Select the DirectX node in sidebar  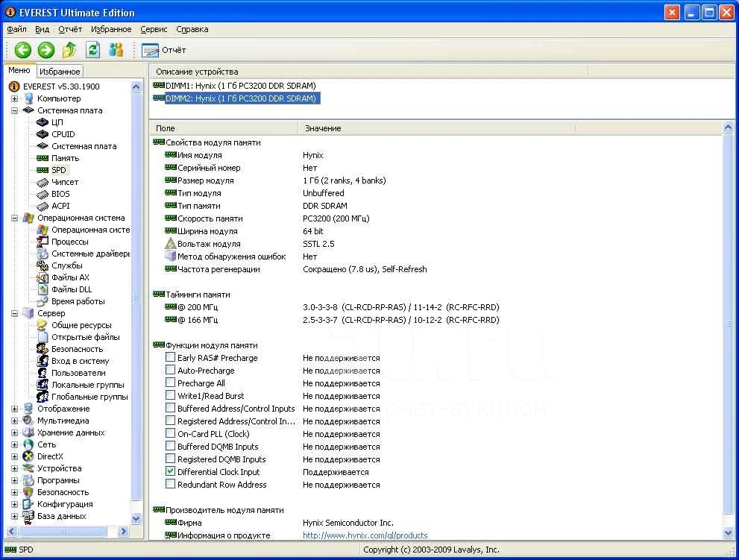pyautogui.click(x=50, y=456)
